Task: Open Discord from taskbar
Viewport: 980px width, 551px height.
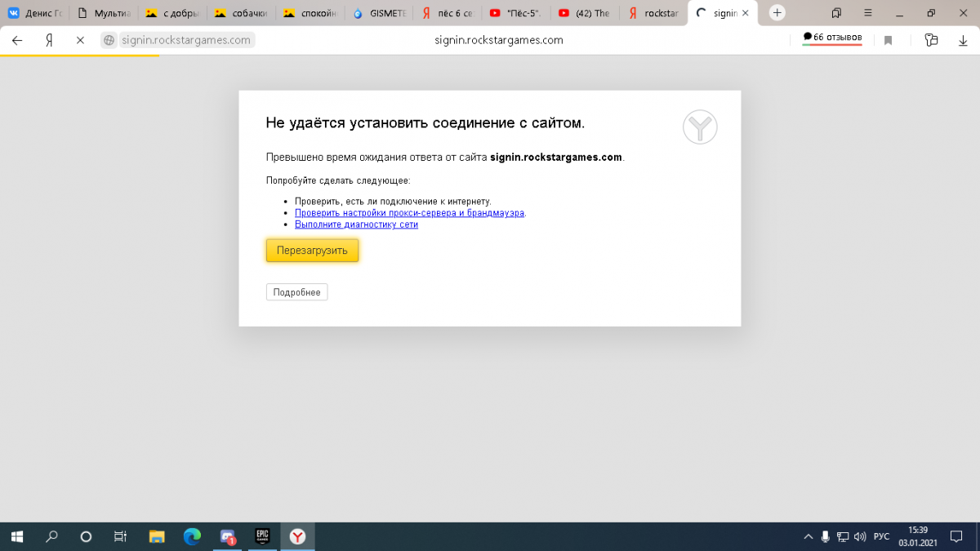Action: click(x=228, y=536)
